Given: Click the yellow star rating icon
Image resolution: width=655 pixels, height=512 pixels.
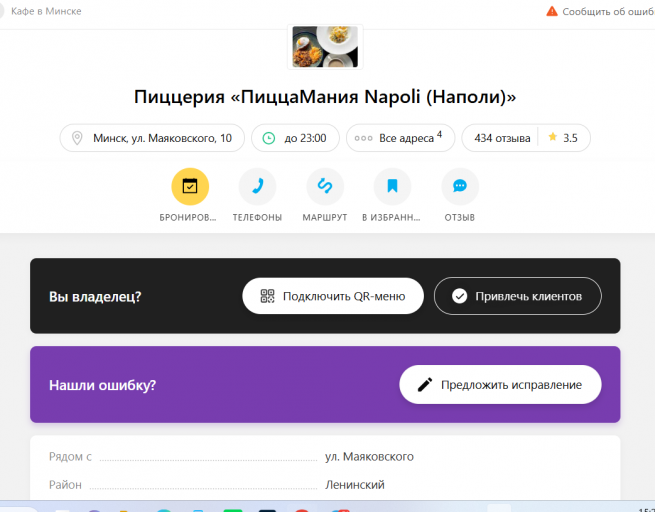Looking at the screenshot, I should coord(553,137).
